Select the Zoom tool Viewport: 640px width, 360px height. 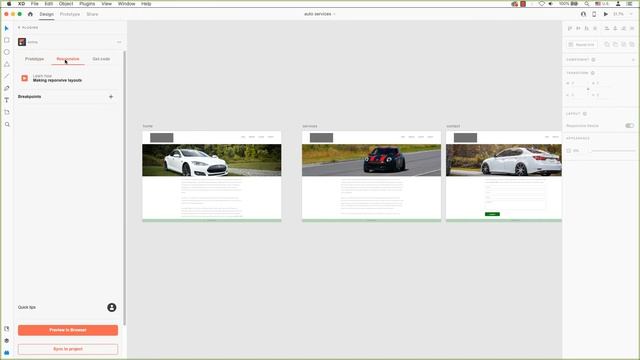coord(7,124)
